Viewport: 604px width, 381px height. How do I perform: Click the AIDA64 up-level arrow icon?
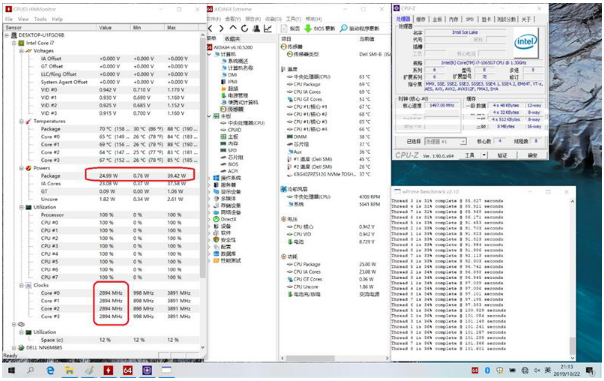[x=233, y=28]
